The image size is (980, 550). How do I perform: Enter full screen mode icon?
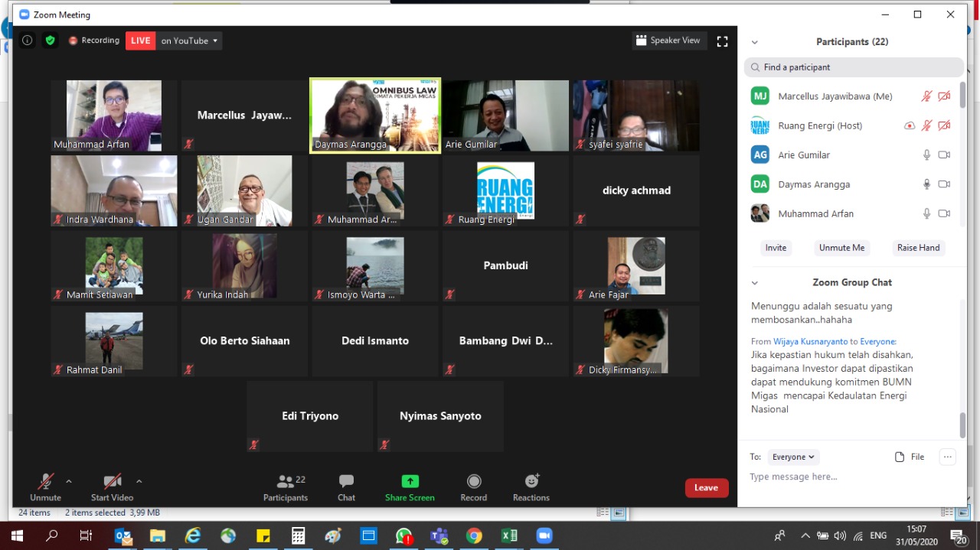[x=722, y=41]
